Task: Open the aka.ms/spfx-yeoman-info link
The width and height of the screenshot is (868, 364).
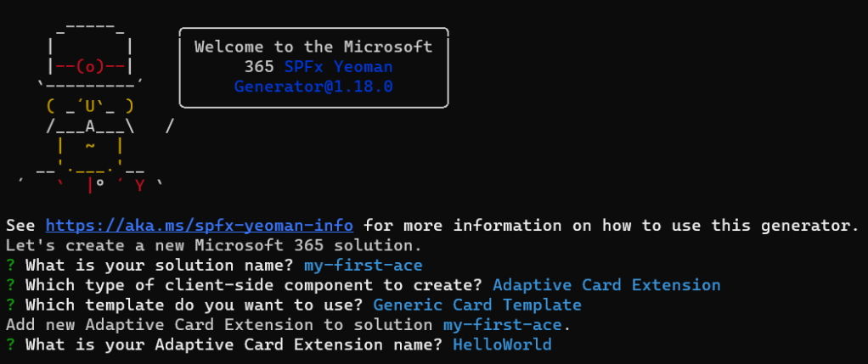Action: pos(205,226)
